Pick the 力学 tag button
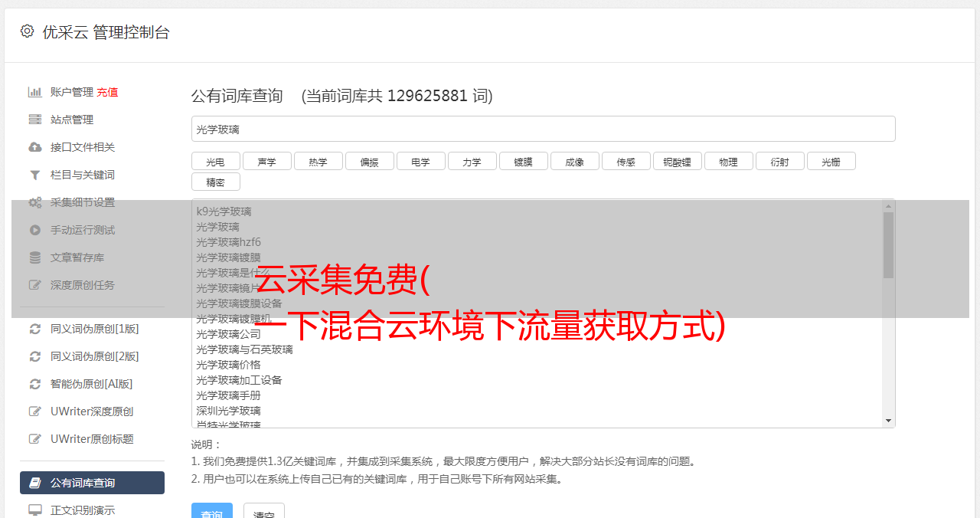980x518 pixels. point(472,161)
